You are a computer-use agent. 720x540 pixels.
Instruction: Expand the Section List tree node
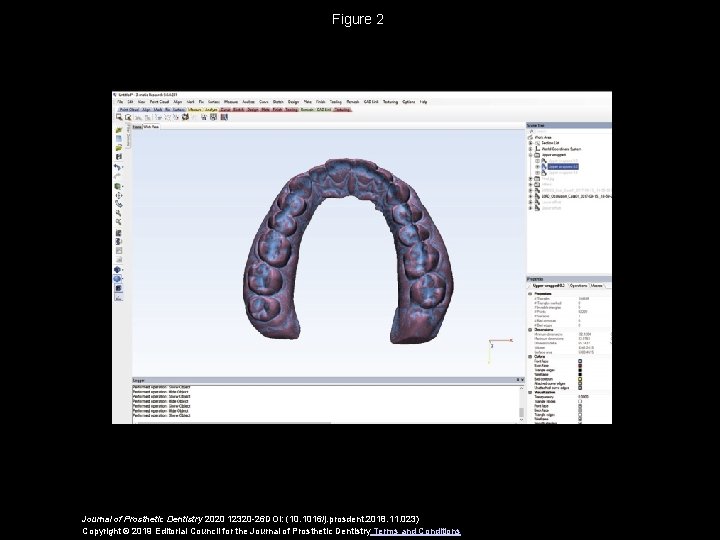pyautogui.click(x=530, y=143)
